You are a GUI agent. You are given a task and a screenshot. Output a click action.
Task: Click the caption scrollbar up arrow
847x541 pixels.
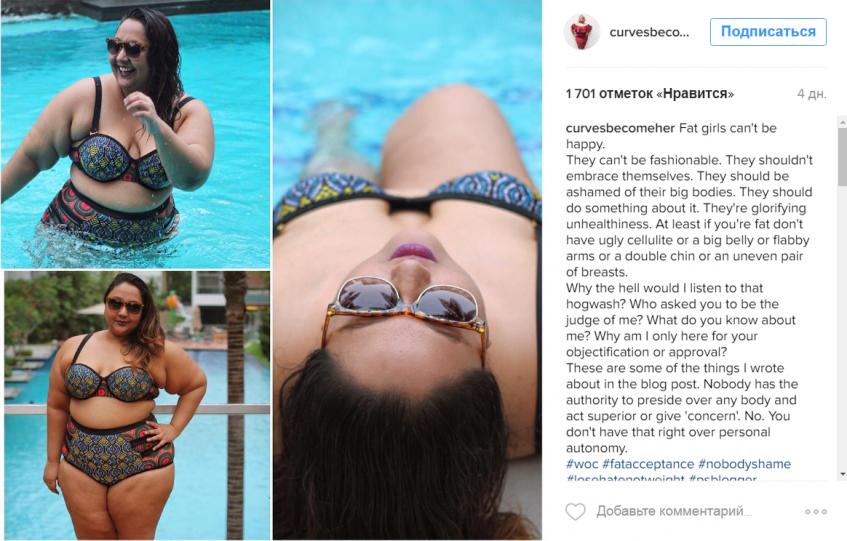click(842, 123)
